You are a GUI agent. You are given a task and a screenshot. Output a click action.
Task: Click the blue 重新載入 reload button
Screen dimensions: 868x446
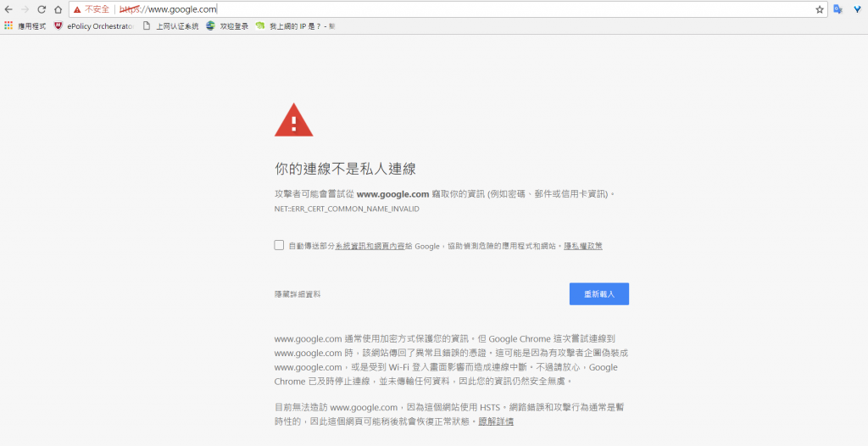pyautogui.click(x=599, y=294)
